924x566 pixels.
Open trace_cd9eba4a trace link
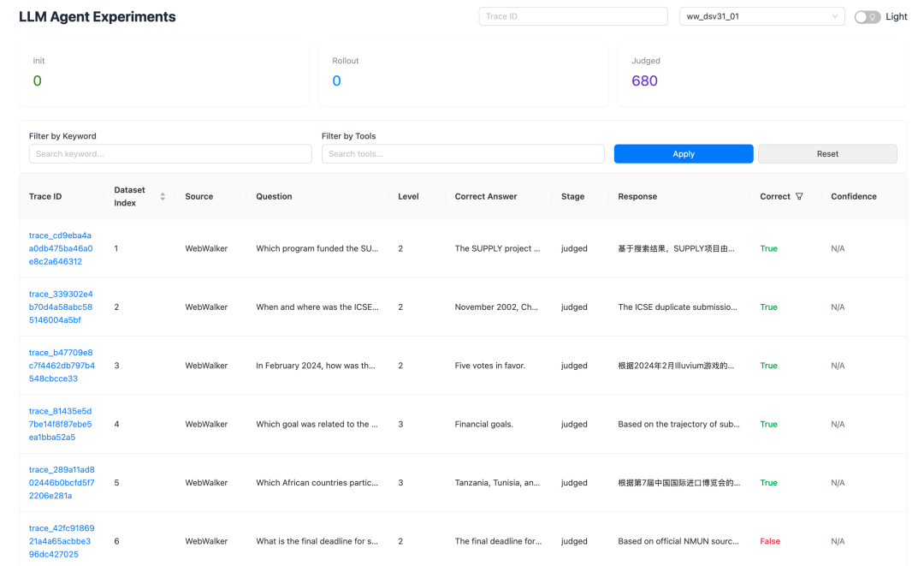[x=61, y=248]
